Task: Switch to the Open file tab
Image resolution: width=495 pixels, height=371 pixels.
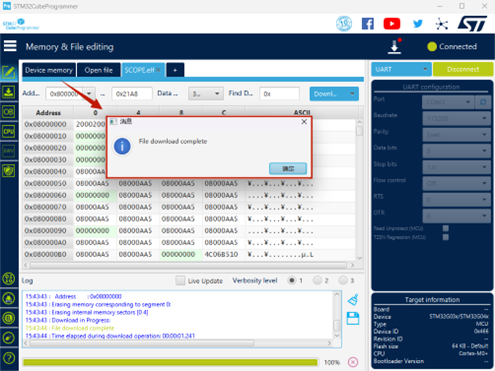Action: (99, 70)
